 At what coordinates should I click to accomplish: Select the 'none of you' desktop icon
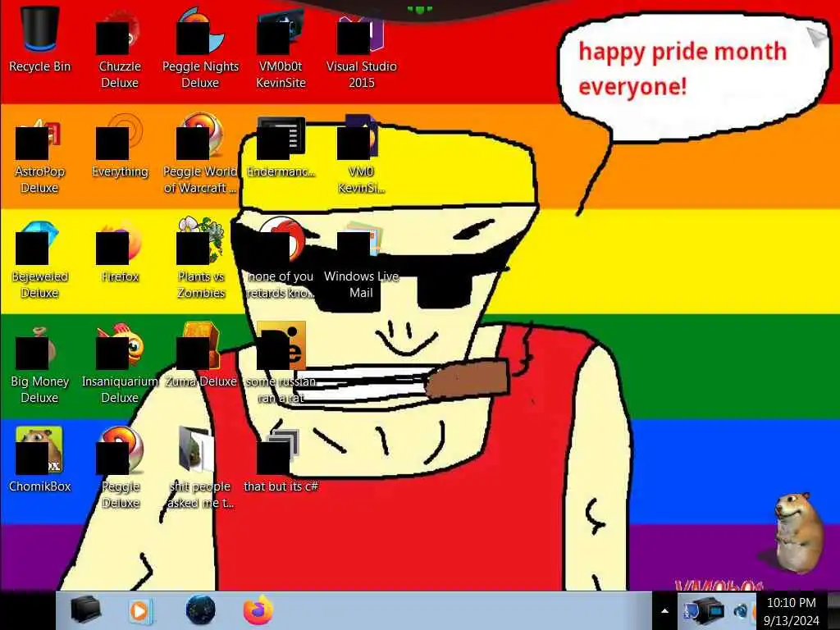point(281,258)
